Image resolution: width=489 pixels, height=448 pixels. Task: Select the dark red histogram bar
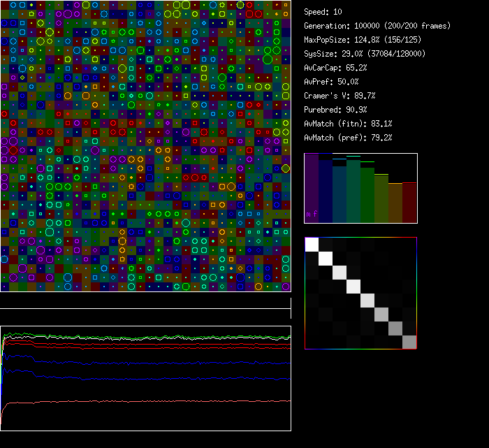pyautogui.click(x=409, y=203)
